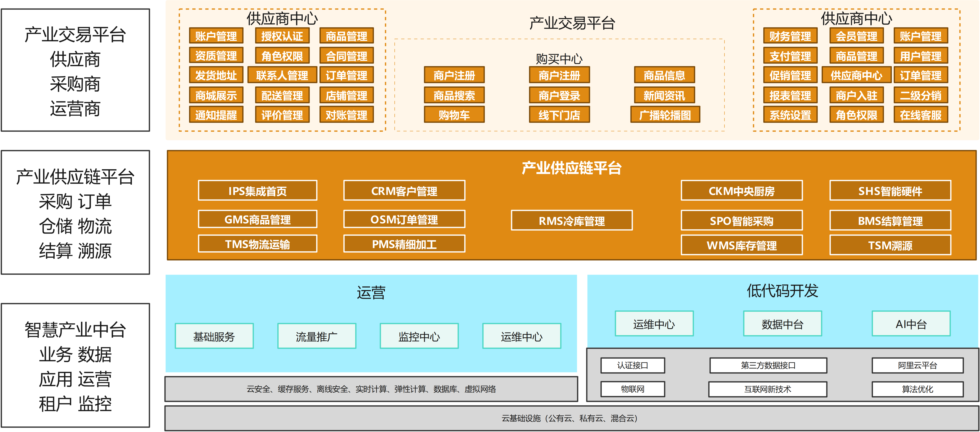Click the 发货地址 box
The image size is (980, 432).
click(216, 75)
